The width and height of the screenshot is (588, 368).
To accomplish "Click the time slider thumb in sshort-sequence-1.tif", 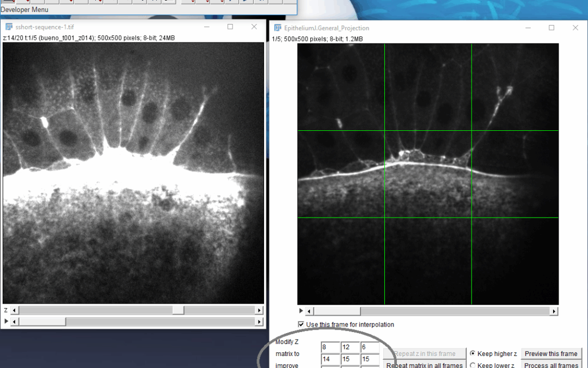I will click(42, 322).
